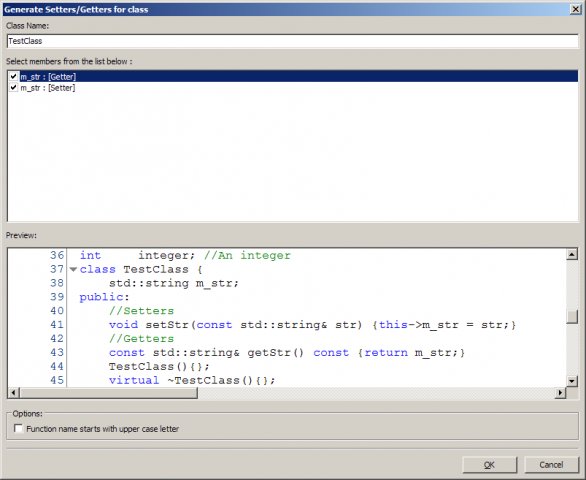Close the Generate Setters/Getters dialog
586x480 pixels.
coord(576,9)
